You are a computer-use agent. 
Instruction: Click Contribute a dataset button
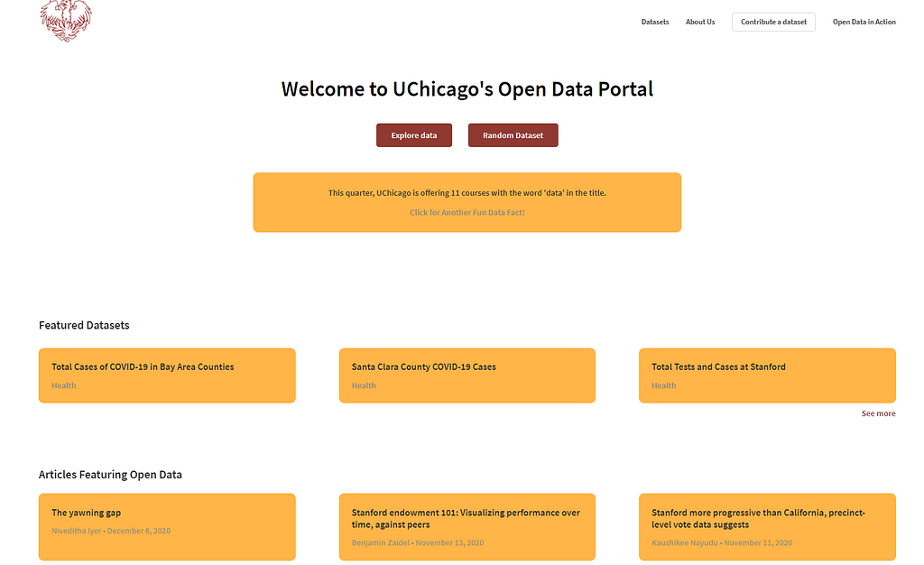773,22
